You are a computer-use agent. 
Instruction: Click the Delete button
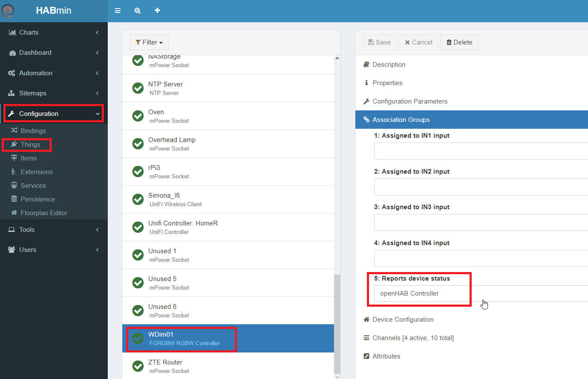(459, 42)
